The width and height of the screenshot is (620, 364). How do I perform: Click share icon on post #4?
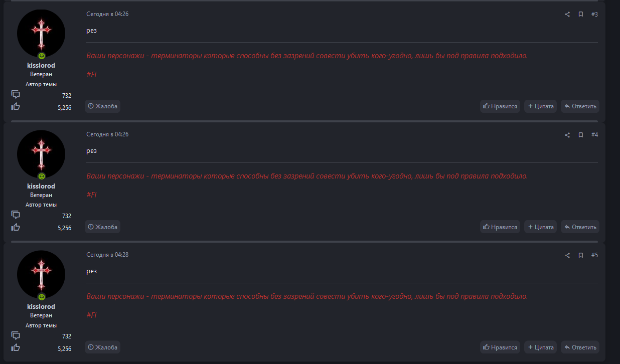coord(567,135)
